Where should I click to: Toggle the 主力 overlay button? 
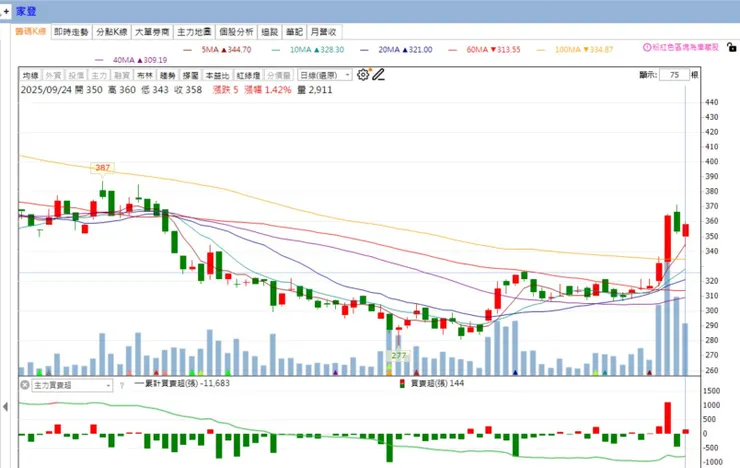99,75
